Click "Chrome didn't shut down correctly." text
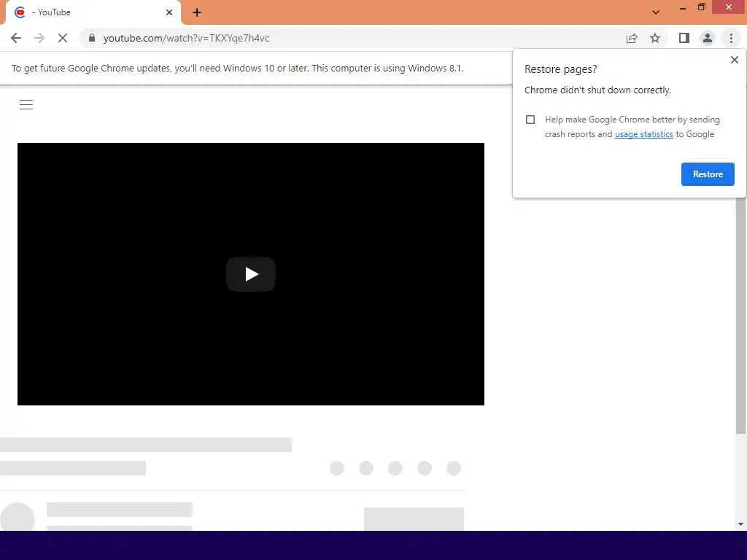Viewport: 747px width, 560px height. [x=597, y=90]
